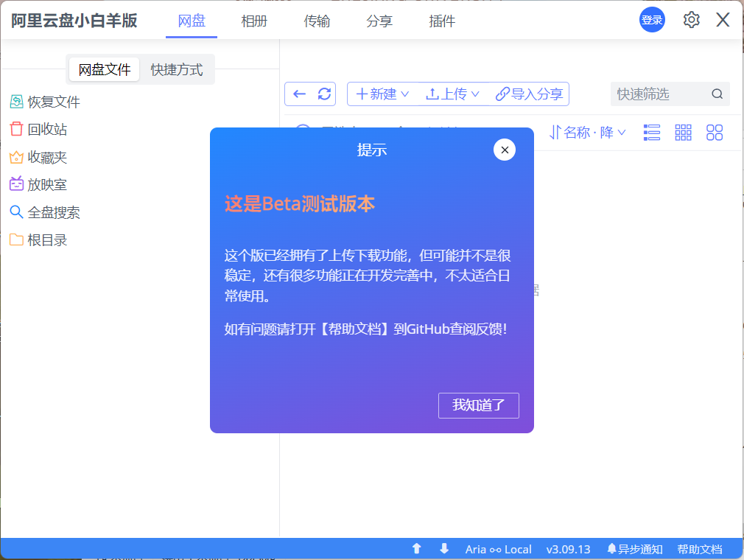Open the settings gear
The image size is (744, 560).
click(691, 20)
